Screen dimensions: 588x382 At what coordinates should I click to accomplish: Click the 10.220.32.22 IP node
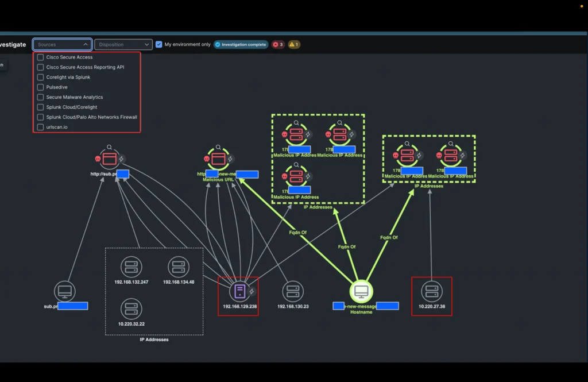(x=131, y=309)
